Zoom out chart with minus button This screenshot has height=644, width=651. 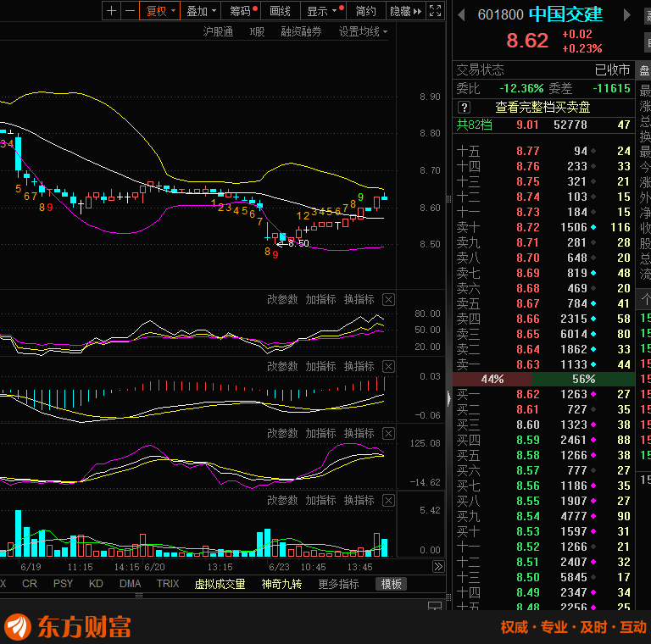pos(130,11)
